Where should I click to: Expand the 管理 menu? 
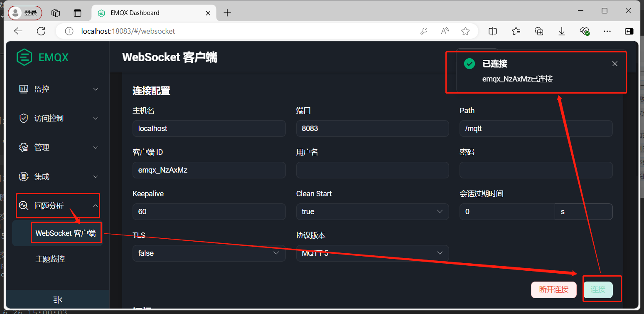[x=57, y=147]
